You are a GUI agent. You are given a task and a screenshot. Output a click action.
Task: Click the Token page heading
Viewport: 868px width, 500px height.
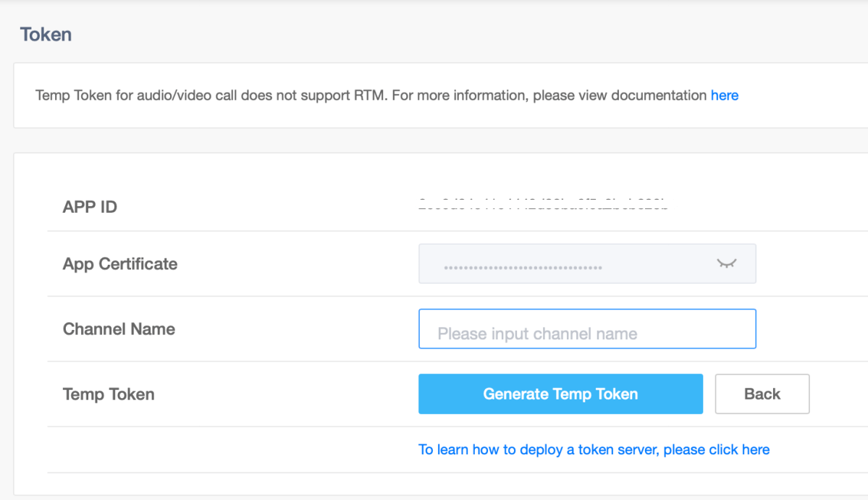coord(46,35)
